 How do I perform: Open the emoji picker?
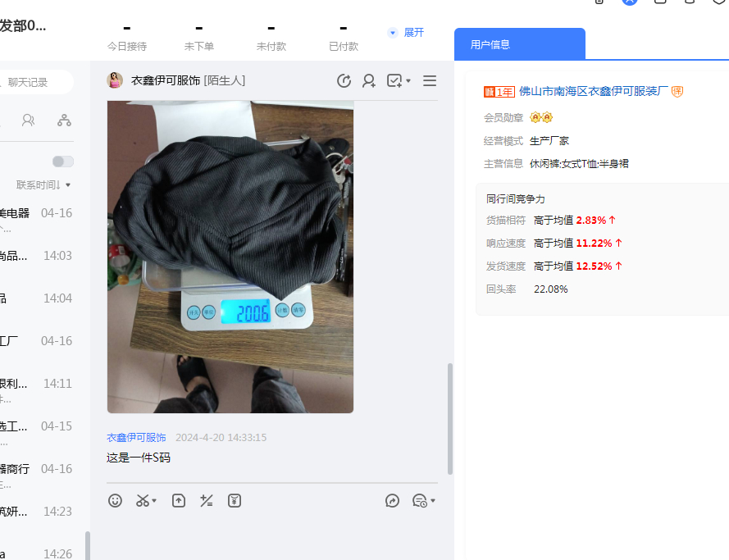115,500
